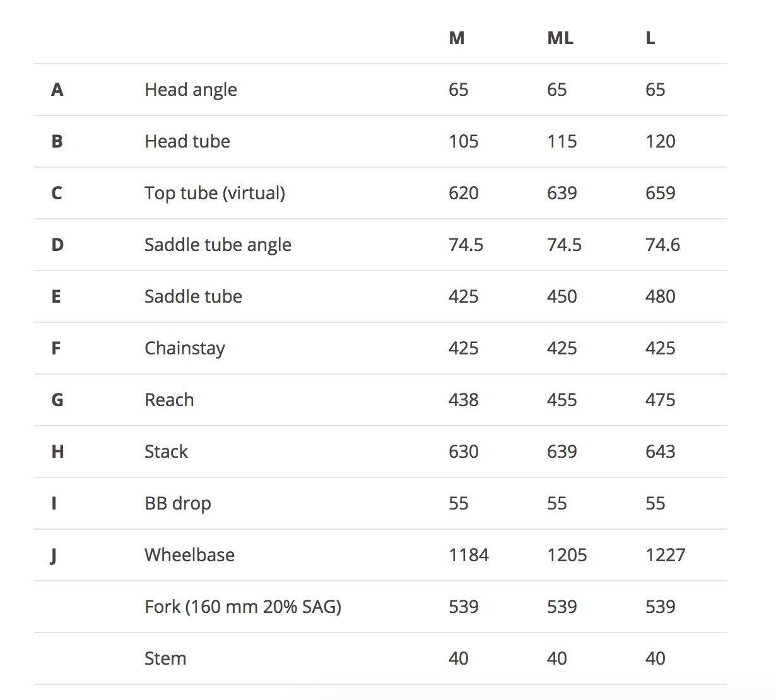
Task: Click the L size column header
Action: [x=650, y=38]
